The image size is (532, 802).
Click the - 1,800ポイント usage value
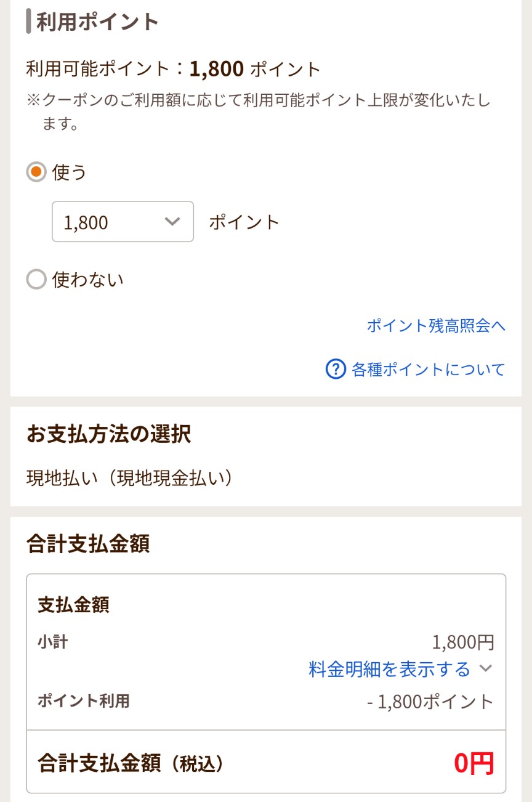pyautogui.click(x=430, y=701)
